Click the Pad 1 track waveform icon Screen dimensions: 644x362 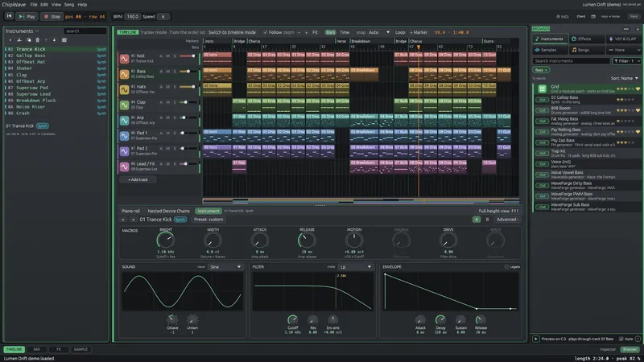(124, 135)
